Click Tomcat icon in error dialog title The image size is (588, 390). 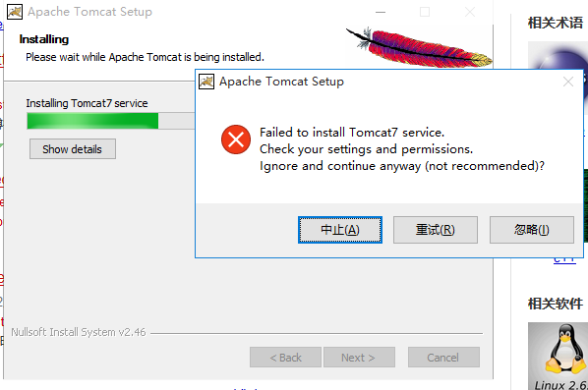(206, 82)
